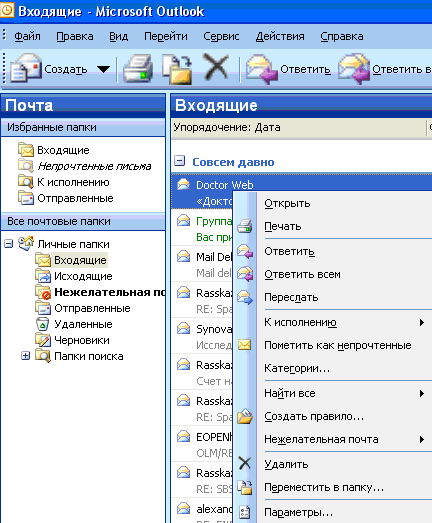The width and height of the screenshot is (432, 523).
Task: Click the Ответить reply toolbar button
Action: point(288,69)
